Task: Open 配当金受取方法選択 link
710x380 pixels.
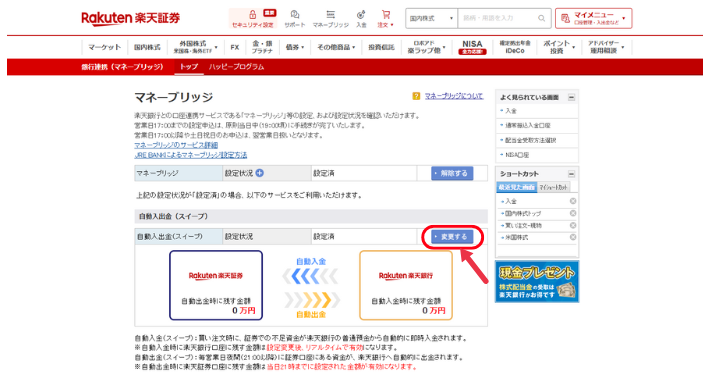Action: (531, 140)
